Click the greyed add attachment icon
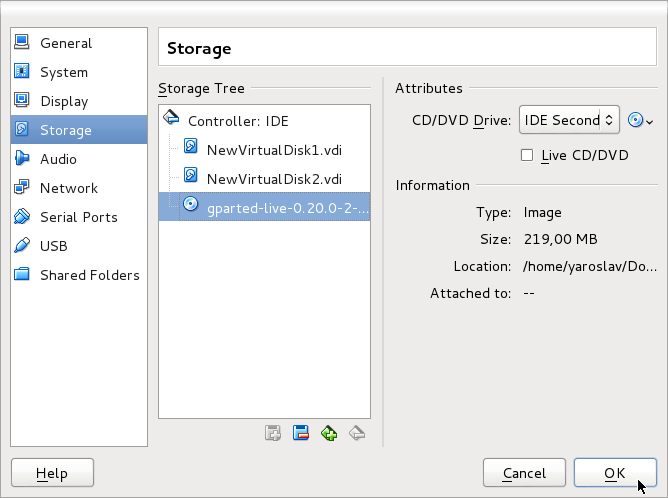 272,433
